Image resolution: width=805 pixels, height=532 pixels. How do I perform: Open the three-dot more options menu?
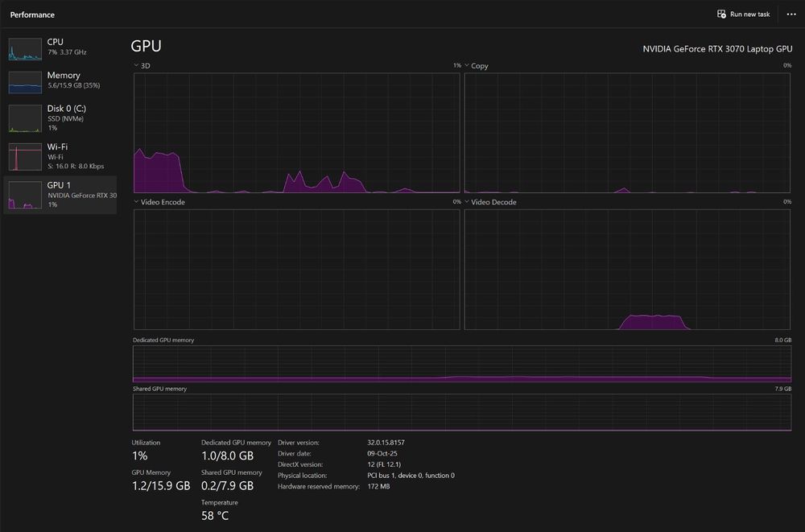click(x=791, y=14)
